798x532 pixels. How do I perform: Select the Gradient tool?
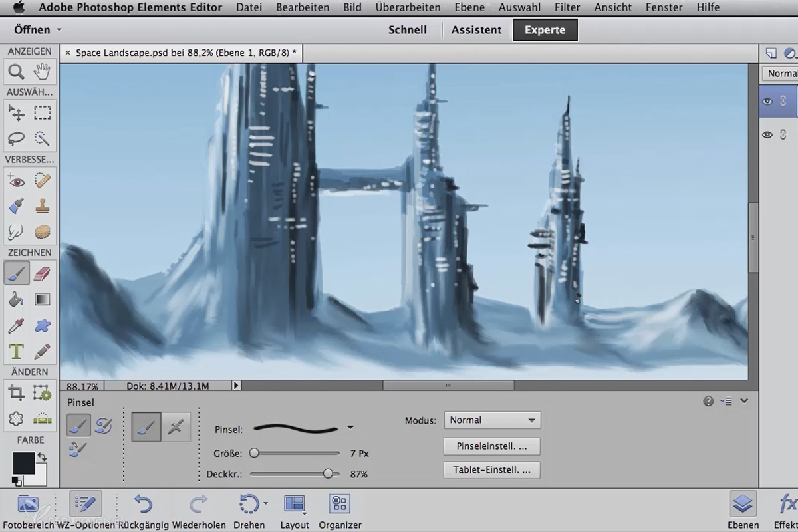(42, 299)
